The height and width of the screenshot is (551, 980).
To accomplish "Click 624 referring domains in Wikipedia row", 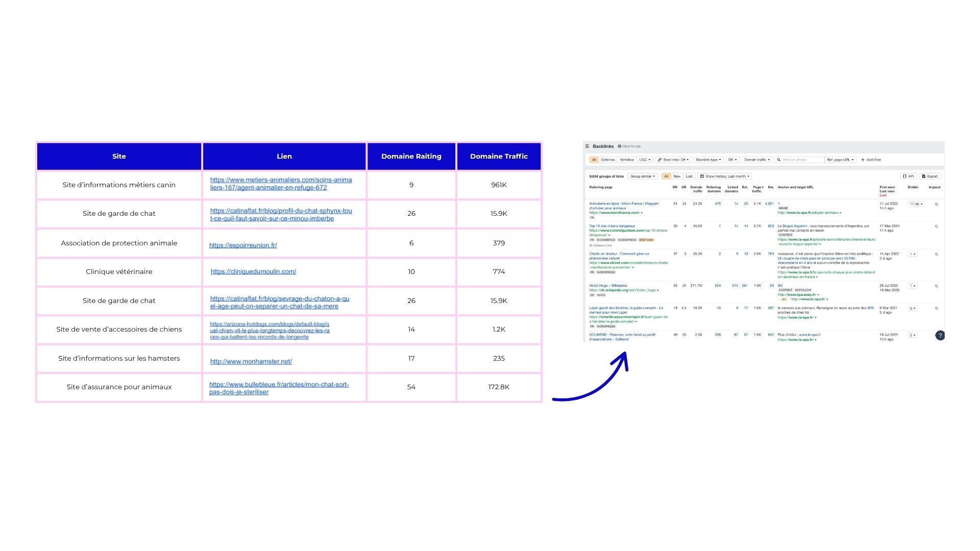I will coord(718,286).
